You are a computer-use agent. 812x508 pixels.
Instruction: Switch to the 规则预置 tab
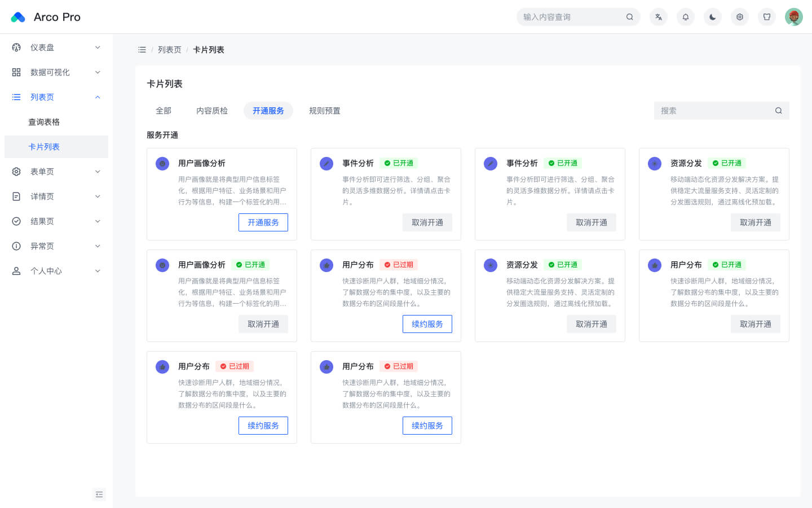click(325, 111)
